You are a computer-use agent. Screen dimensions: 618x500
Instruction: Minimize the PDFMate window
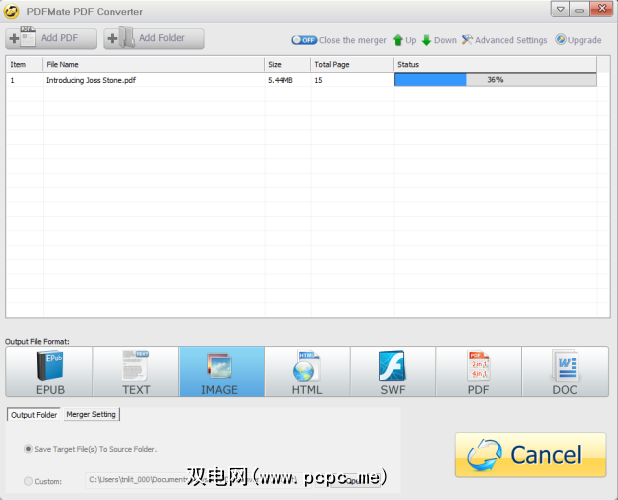click(x=579, y=9)
